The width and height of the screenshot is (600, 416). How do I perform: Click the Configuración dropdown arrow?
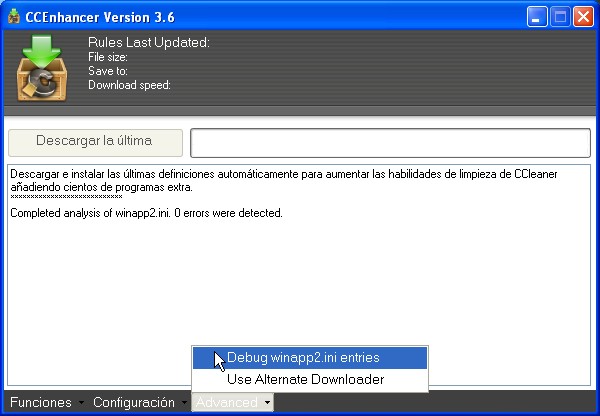click(x=184, y=403)
